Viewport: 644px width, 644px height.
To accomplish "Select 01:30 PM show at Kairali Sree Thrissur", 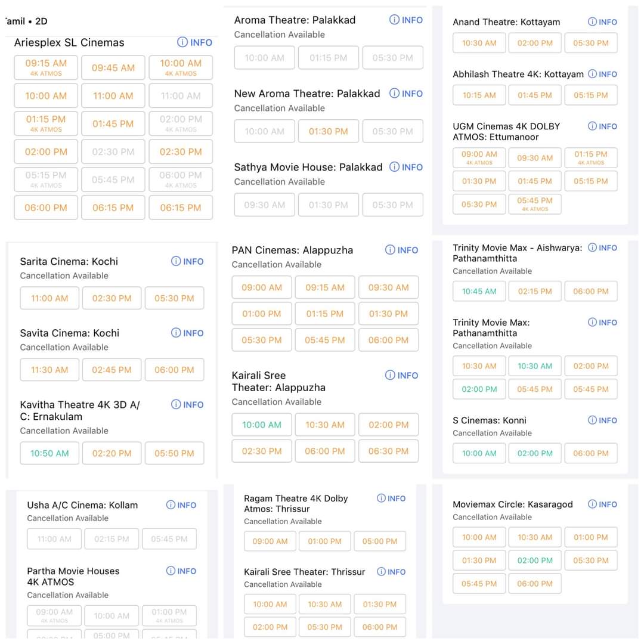I will [x=380, y=604].
